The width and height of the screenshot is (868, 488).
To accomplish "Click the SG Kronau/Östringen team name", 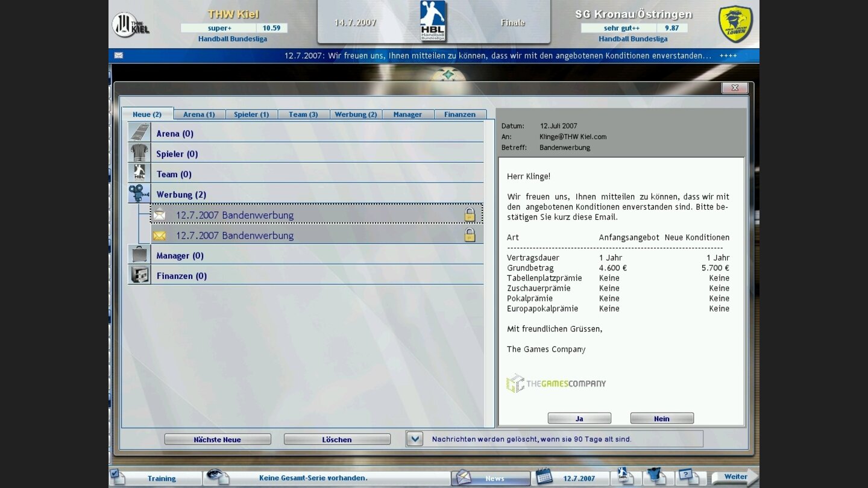I will [634, 14].
